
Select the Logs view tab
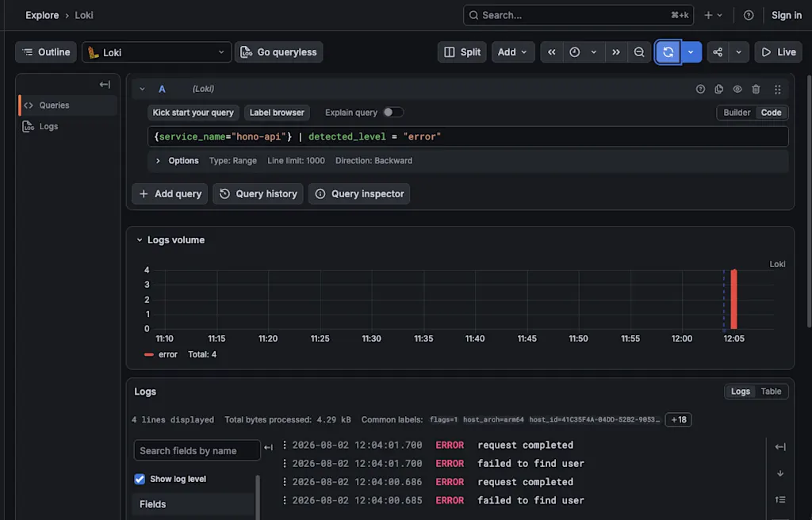(x=740, y=392)
